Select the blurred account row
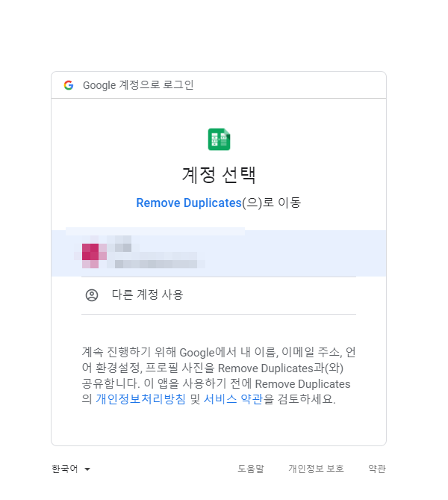This screenshot has width=448, height=500. click(x=219, y=253)
